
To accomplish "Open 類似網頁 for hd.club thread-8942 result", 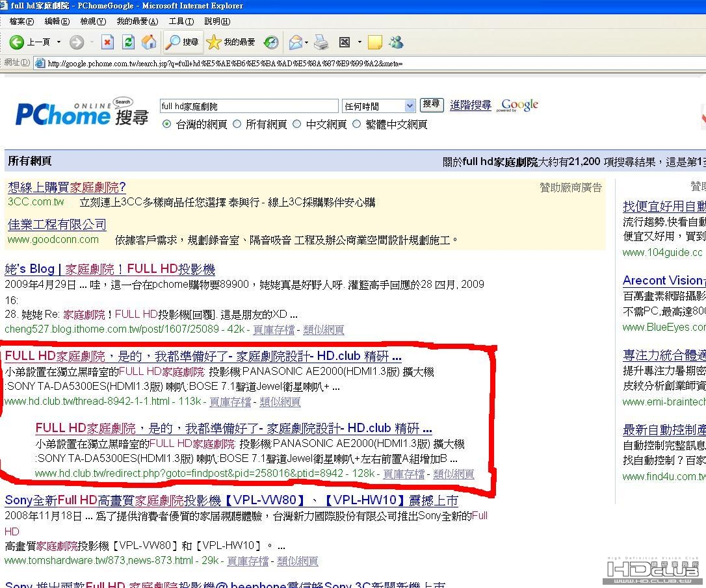I will click(280, 402).
